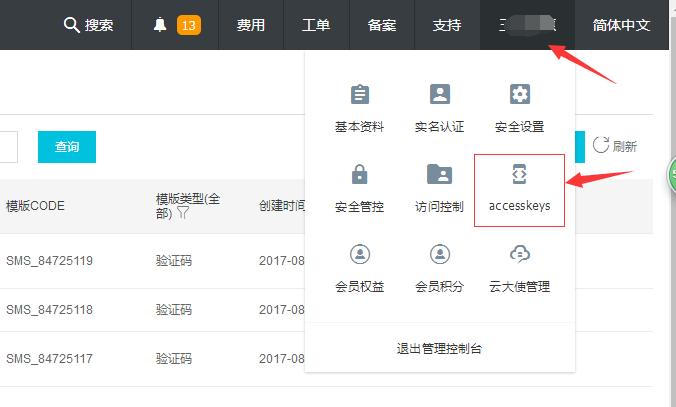Open accesskeys code icon

click(519, 174)
